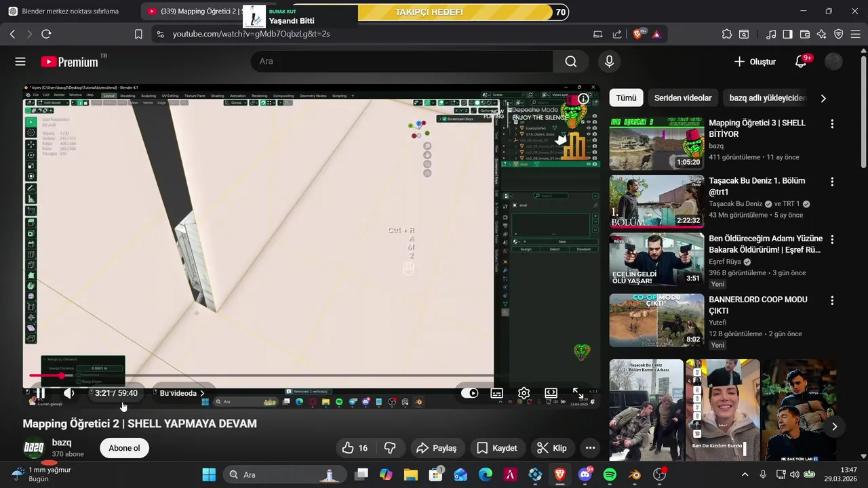Open the Brave Shields lion icon

click(638, 34)
